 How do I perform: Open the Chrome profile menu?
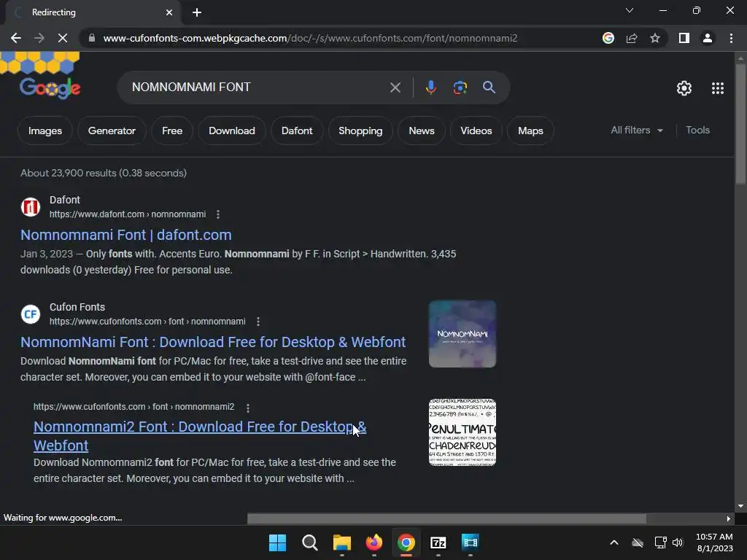[x=708, y=38]
